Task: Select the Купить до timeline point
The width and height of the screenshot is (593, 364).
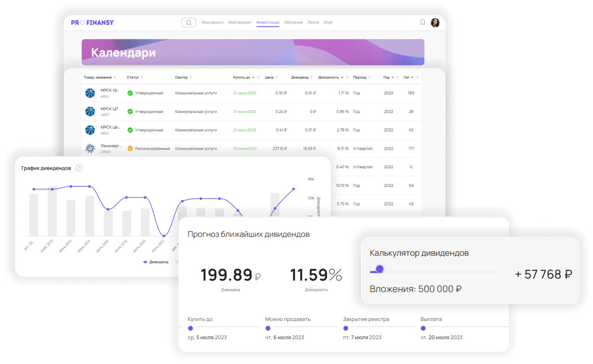Action: tap(190, 328)
